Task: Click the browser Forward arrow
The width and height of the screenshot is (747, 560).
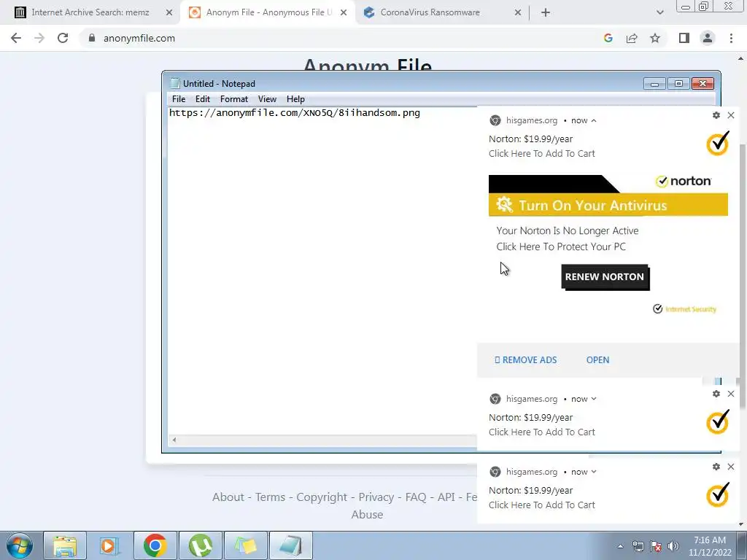Action: click(x=39, y=38)
